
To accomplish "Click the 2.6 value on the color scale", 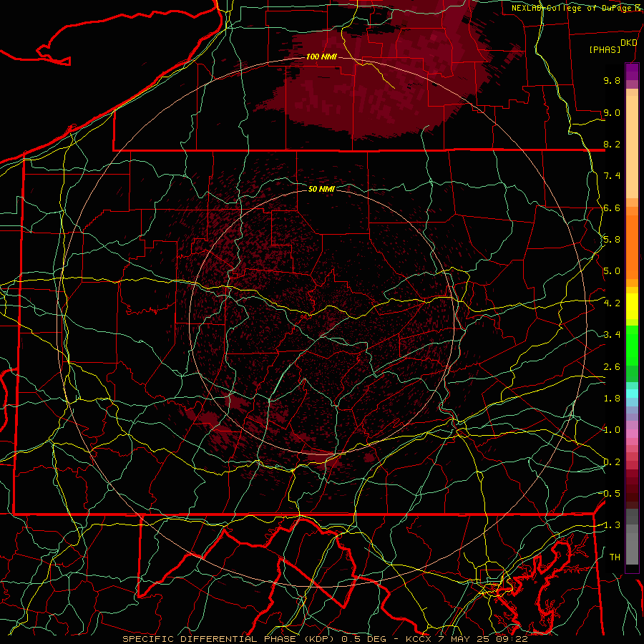I will click(612, 366).
